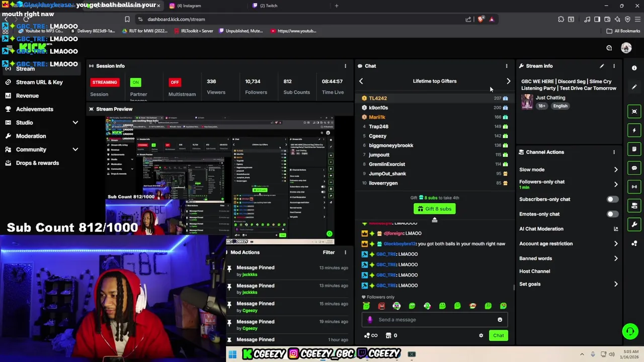This screenshot has height=362, width=644.
Task: Click the chat bubble icon in right sidebar
Action: coord(634,168)
